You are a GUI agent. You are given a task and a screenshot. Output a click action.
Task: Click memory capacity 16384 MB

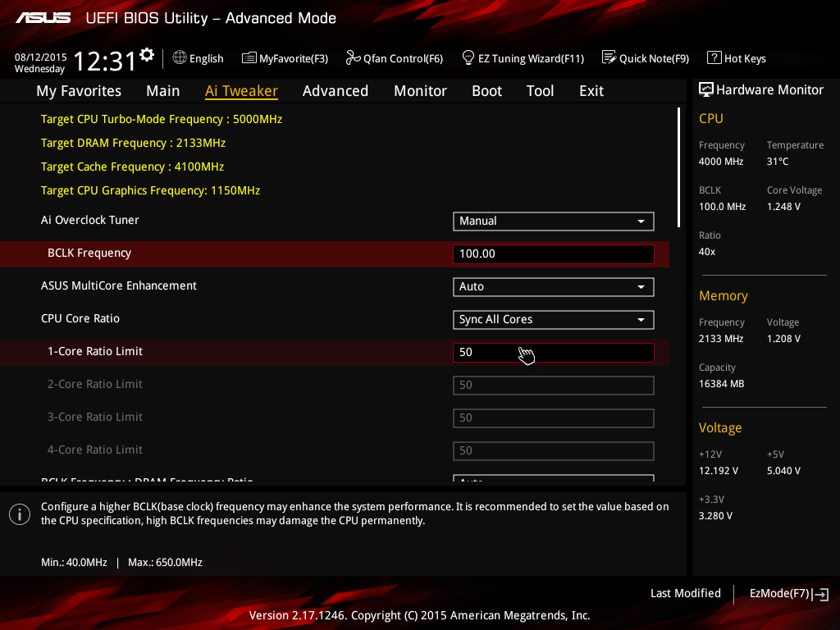pos(722,384)
